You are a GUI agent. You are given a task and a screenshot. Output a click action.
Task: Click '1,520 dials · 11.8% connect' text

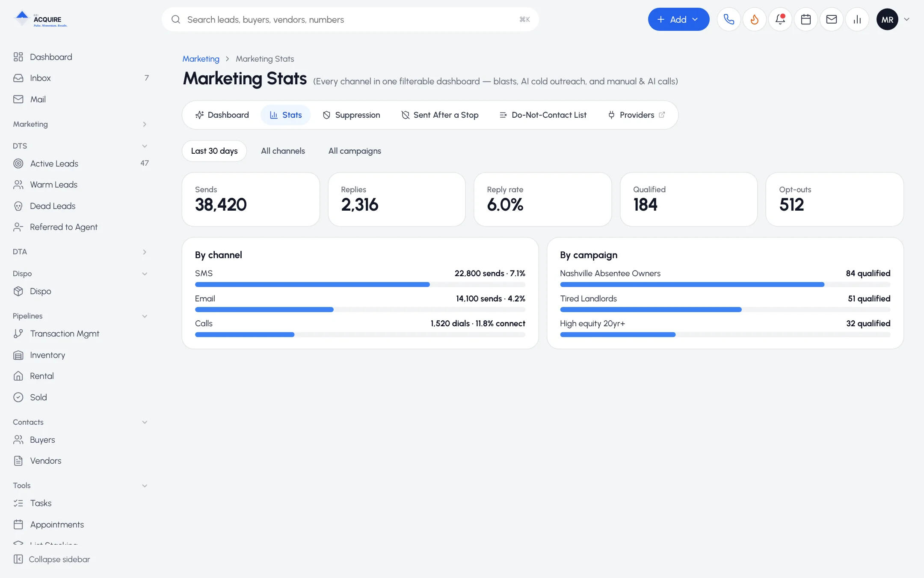click(x=478, y=324)
